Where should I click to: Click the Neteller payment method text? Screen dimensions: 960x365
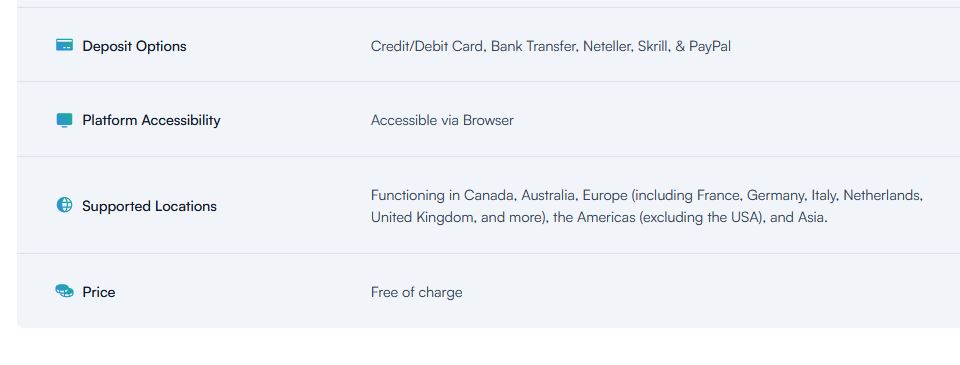tap(607, 47)
